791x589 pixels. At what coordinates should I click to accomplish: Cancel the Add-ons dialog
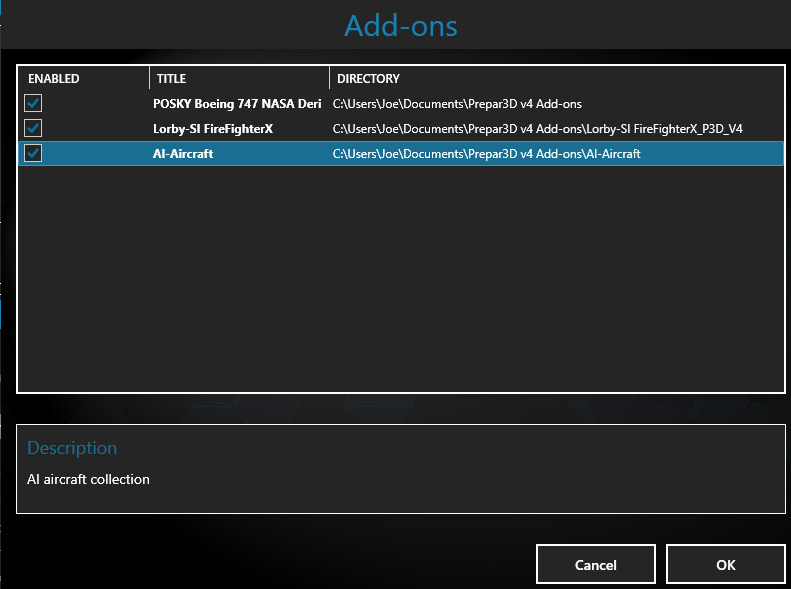click(x=596, y=564)
